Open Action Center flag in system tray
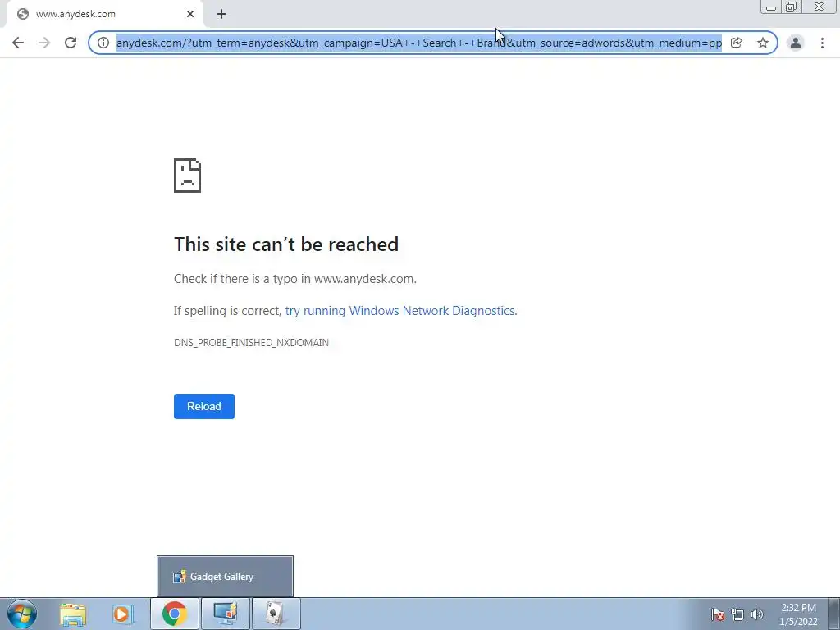The width and height of the screenshot is (840, 630). (x=718, y=614)
